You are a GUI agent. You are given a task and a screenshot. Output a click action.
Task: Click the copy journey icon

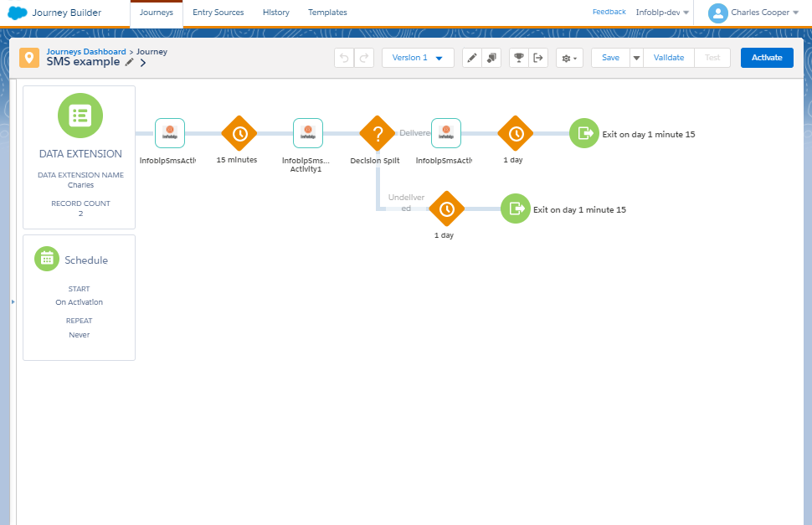(x=492, y=58)
